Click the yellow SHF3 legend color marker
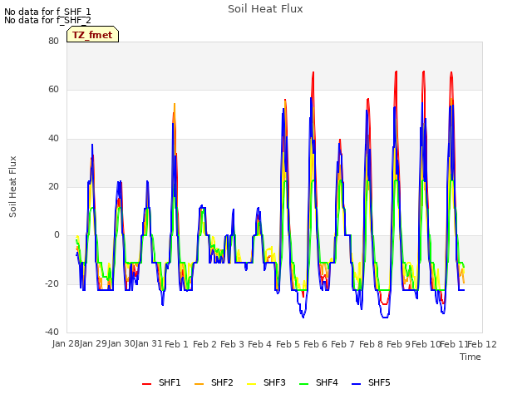Image resolution: width=532 pixels, height=399 pixels. pos(251,384)
